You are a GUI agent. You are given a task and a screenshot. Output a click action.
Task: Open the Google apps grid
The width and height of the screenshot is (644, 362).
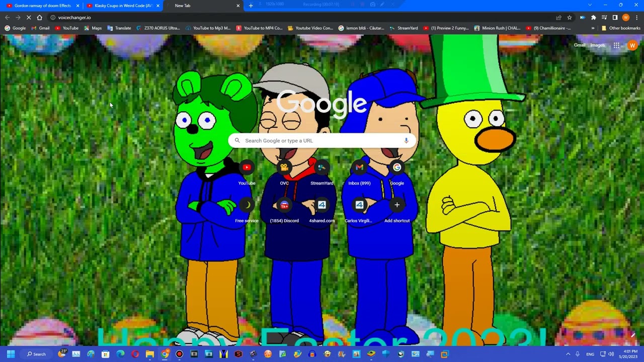616,45
